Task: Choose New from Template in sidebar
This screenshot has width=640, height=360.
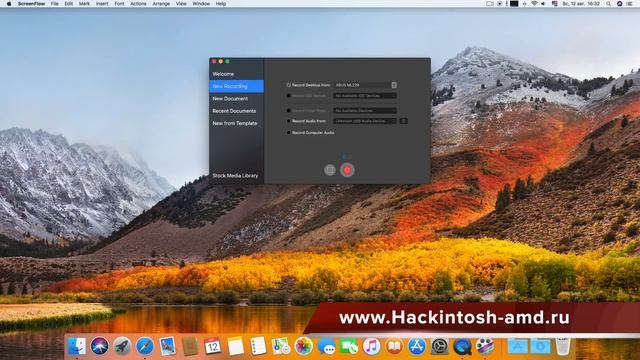Action: pos(235,123)
